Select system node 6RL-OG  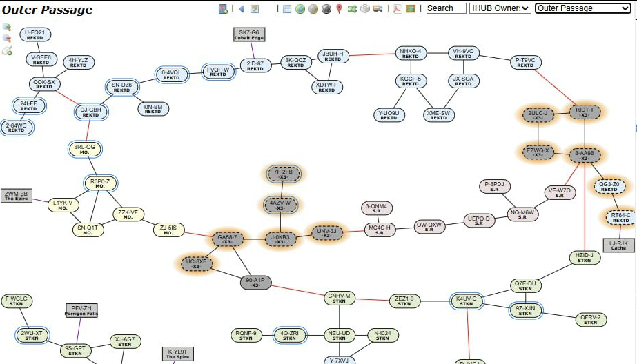[x=84, y=149]
